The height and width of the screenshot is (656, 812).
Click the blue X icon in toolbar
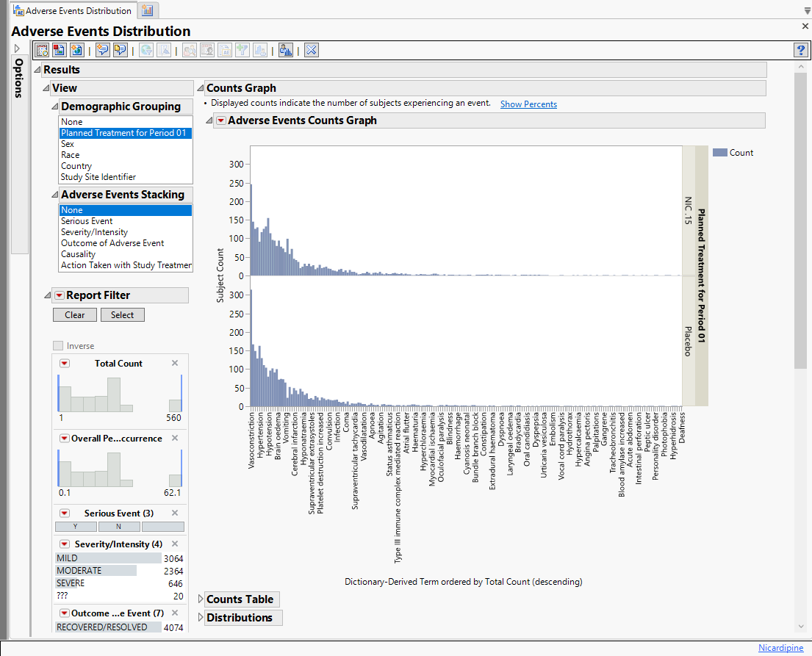tap(311, 50)
